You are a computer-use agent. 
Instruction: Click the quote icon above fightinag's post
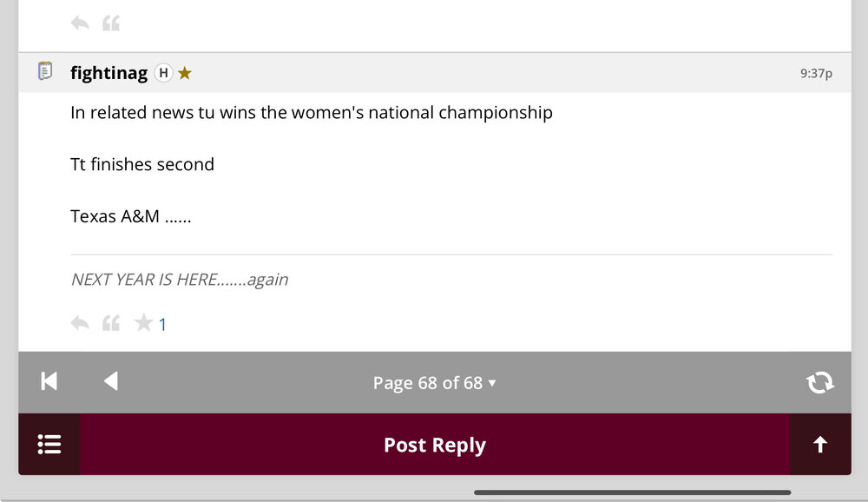coord(111,23)
